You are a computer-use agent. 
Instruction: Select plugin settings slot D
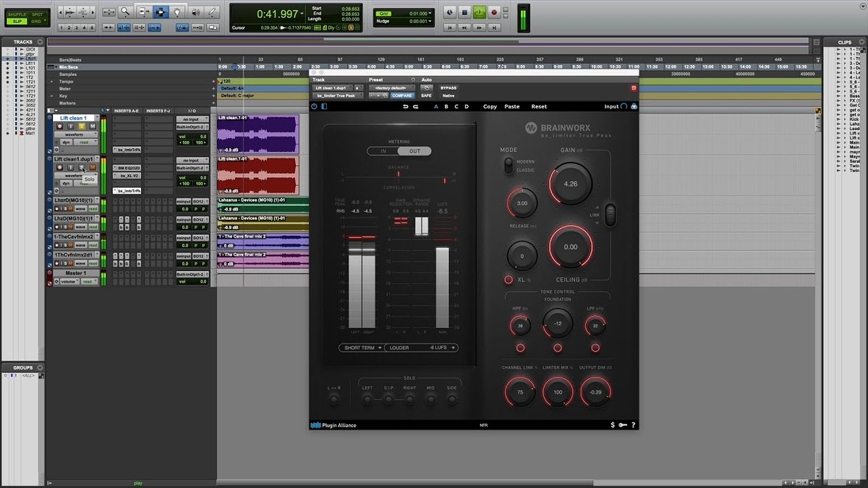pyautogui.click(x=467, y=106)
